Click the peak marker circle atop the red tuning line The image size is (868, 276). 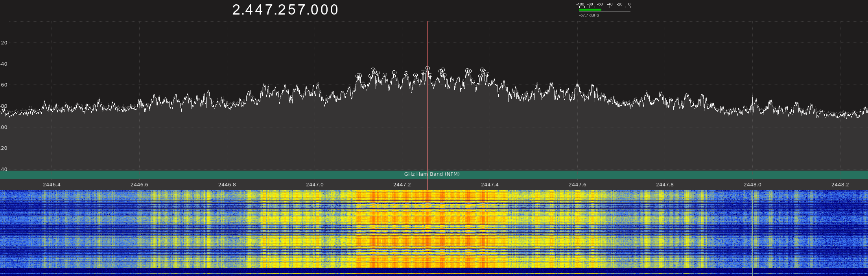(x=428, y=68)
